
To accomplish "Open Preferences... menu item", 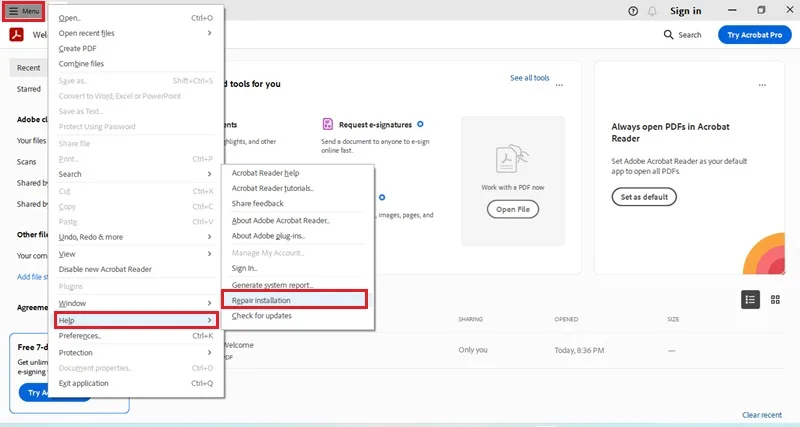I will 136,336.
